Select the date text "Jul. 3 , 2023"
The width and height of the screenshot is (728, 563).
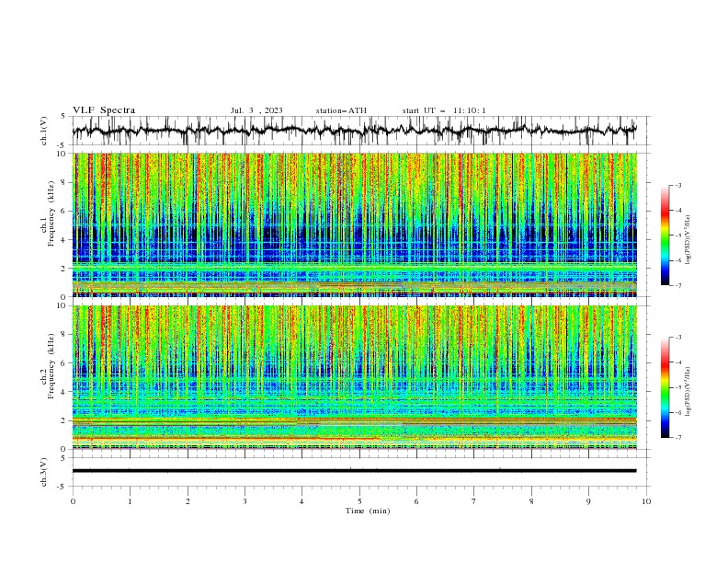[256, 110]
